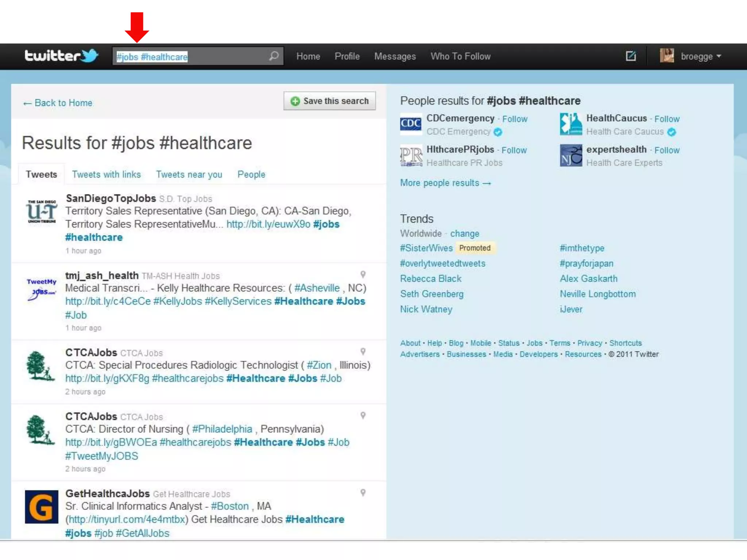
Task: Go to Home in top navigation
Action: pos(308,57)
